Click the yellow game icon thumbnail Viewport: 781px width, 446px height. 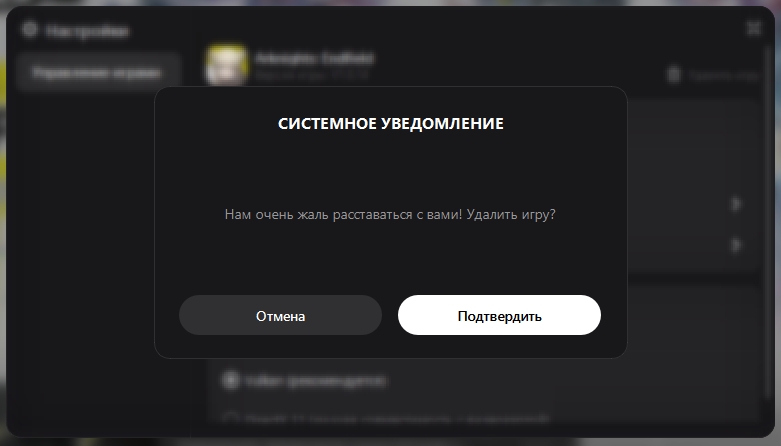click(227, 65)
